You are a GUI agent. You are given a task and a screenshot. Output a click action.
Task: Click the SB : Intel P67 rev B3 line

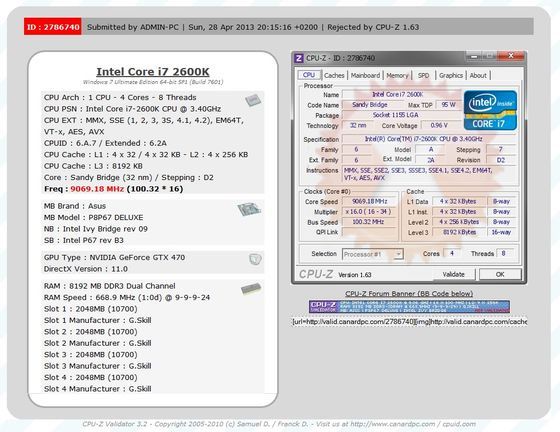(84, 240)
